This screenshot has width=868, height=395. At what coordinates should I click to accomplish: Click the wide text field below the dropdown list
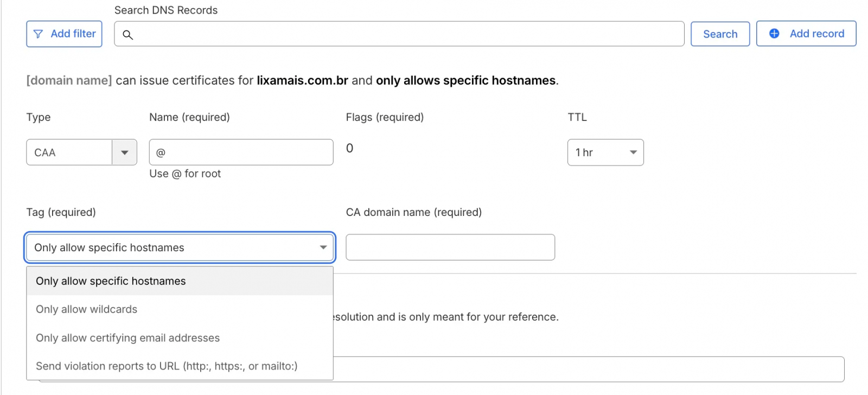click(x=589, y=369)
